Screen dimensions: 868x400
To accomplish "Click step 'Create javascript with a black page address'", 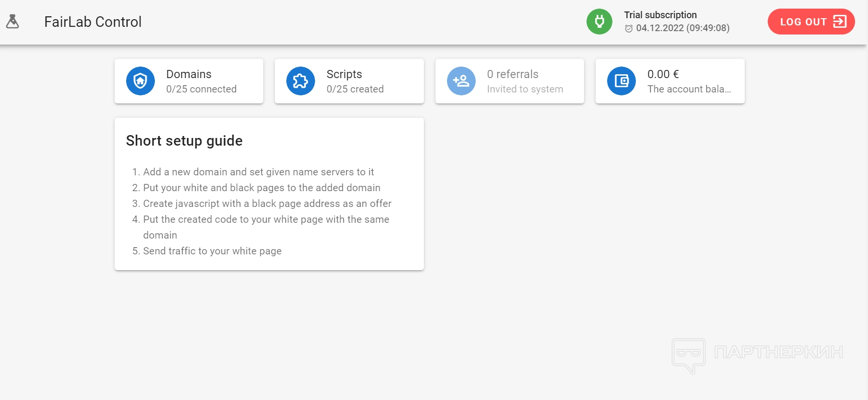I will [x=267, y=204].
